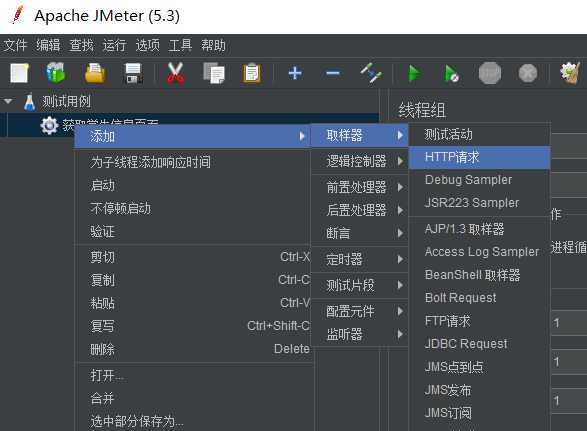587x431 pixels.
Task: Select 验证 in context menu
Action: tap(192, 232)
